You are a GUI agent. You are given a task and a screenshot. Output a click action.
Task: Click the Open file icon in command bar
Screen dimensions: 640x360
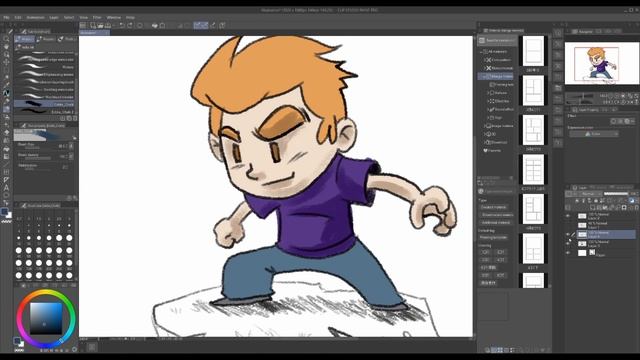pyautogui.click(x=100, y=25)
